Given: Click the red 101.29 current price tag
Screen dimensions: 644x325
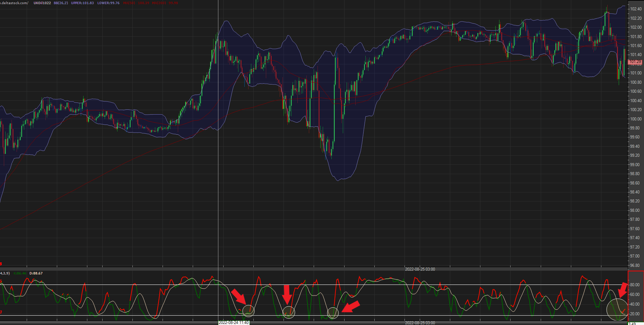Looking at the screenshot, I should [635, 62].
